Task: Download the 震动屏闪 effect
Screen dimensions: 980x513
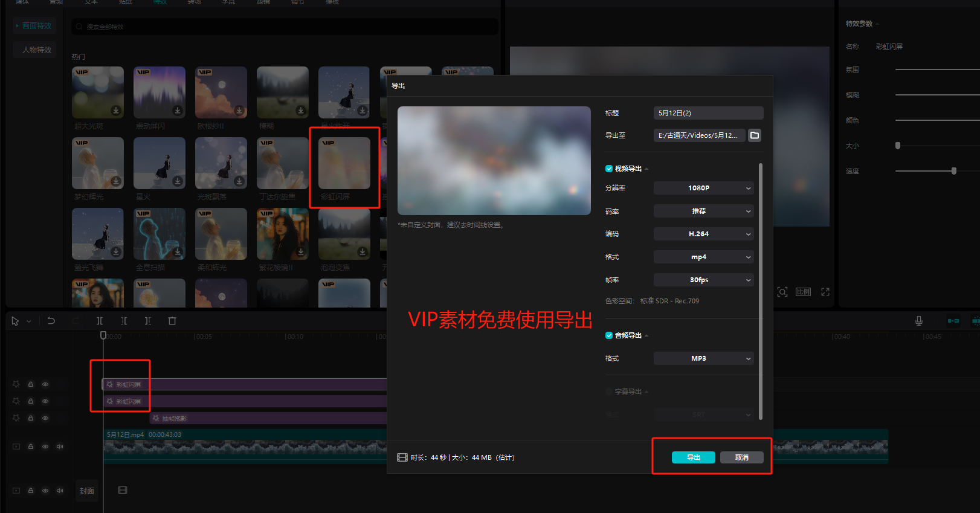Action: pos(178,111)
